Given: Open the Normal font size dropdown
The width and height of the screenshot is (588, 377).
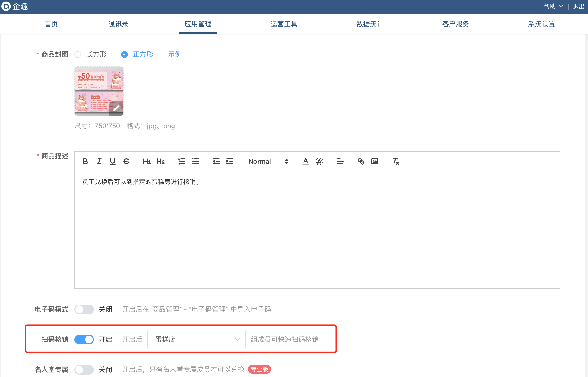Looking at the screenshot, I should (268, 161).
